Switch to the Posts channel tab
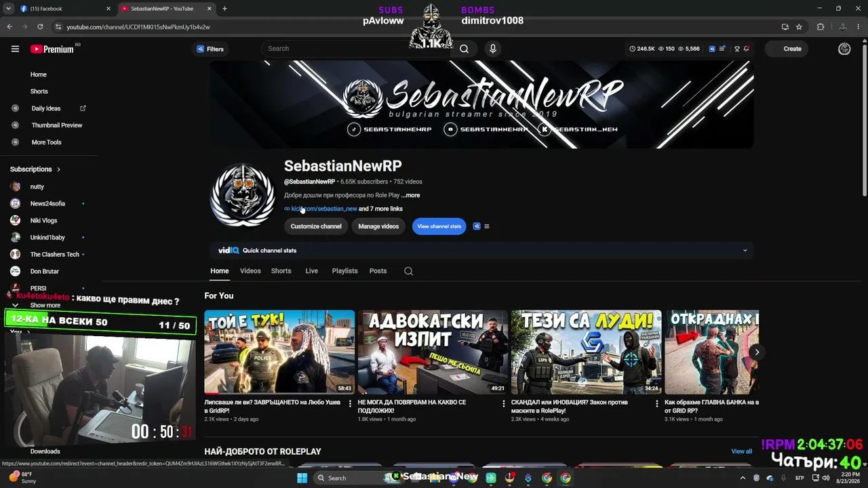 point(378,271)
